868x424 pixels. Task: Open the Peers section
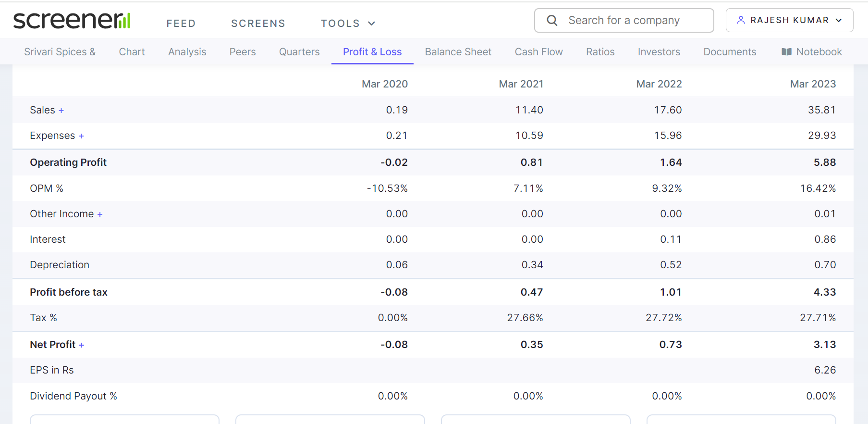click(243, 52)
